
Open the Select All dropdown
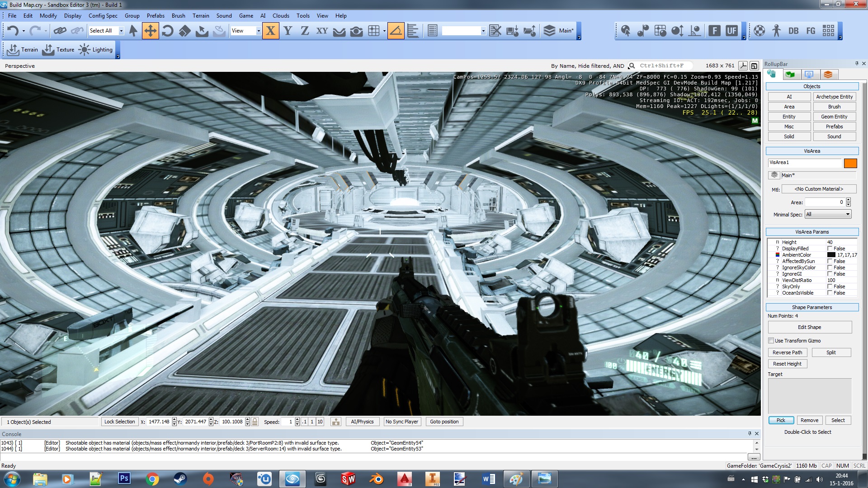point(121,31)
